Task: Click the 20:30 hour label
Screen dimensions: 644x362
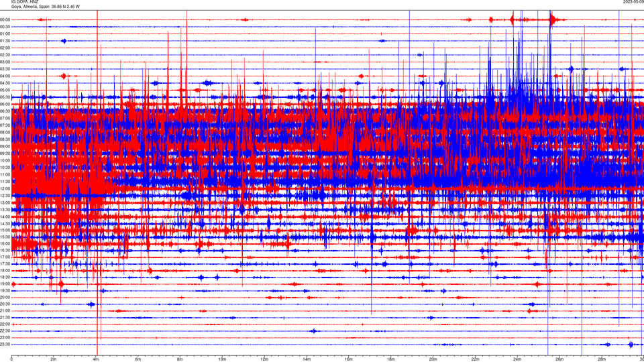Action: click(x=5, y=304)
